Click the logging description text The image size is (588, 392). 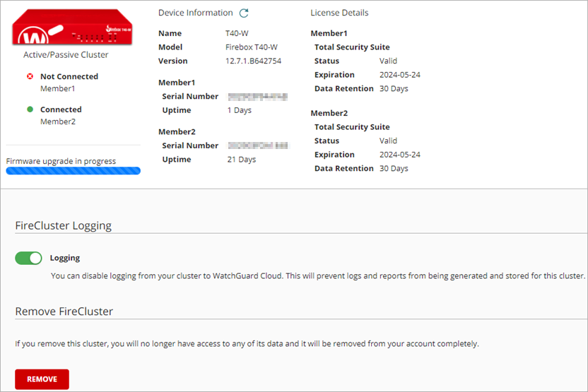[x=318, y=276]
